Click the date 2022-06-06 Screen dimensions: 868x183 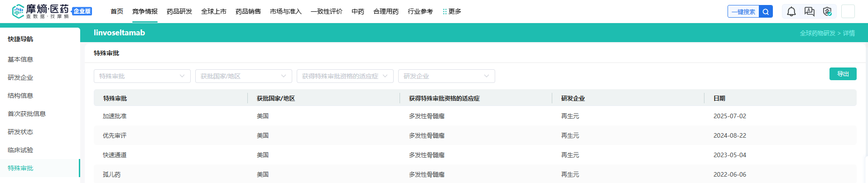pos(730,174)
